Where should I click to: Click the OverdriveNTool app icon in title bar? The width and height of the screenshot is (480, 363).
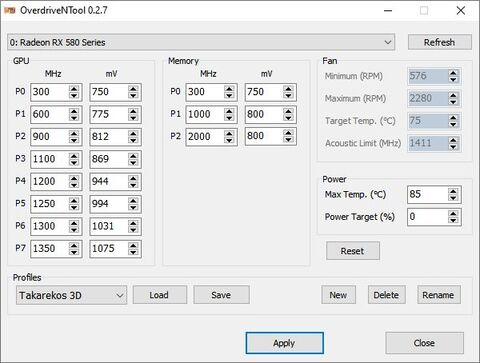click(10, 10)
